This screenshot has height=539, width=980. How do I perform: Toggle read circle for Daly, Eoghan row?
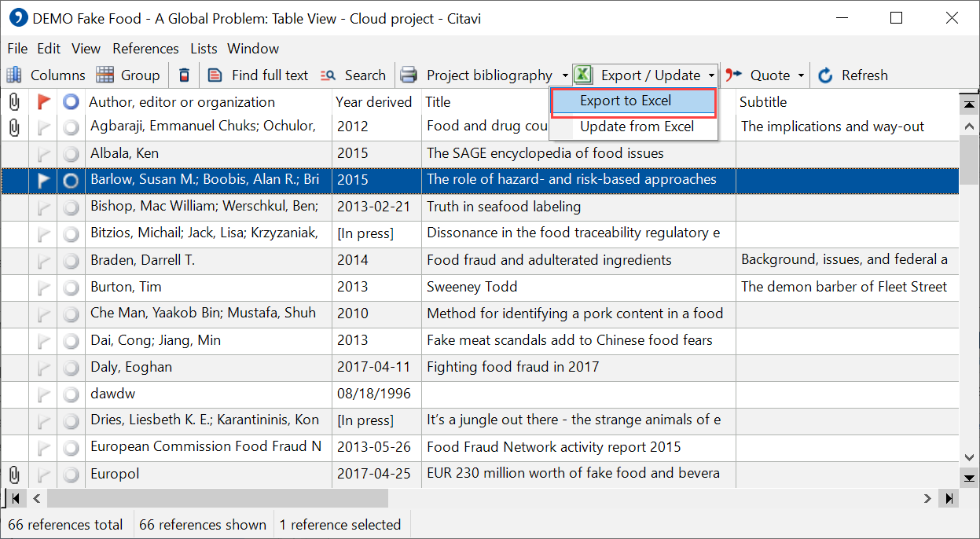(x=72, y=368)
